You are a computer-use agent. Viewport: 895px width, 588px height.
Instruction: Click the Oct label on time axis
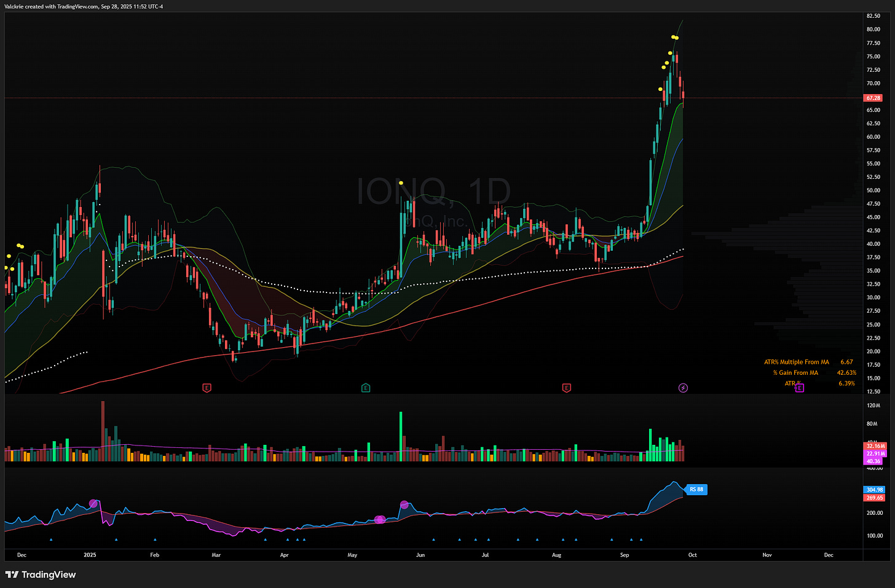pos(693,555)
